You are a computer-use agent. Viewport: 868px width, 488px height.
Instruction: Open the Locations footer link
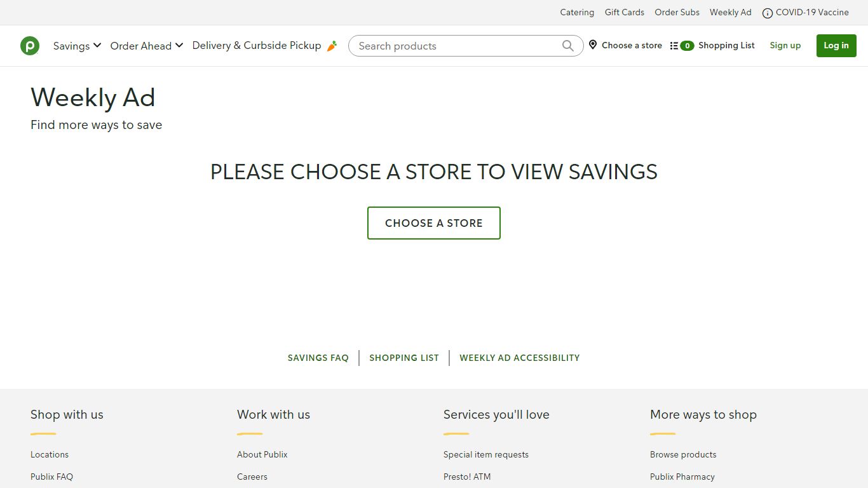(x=50, y=454)
